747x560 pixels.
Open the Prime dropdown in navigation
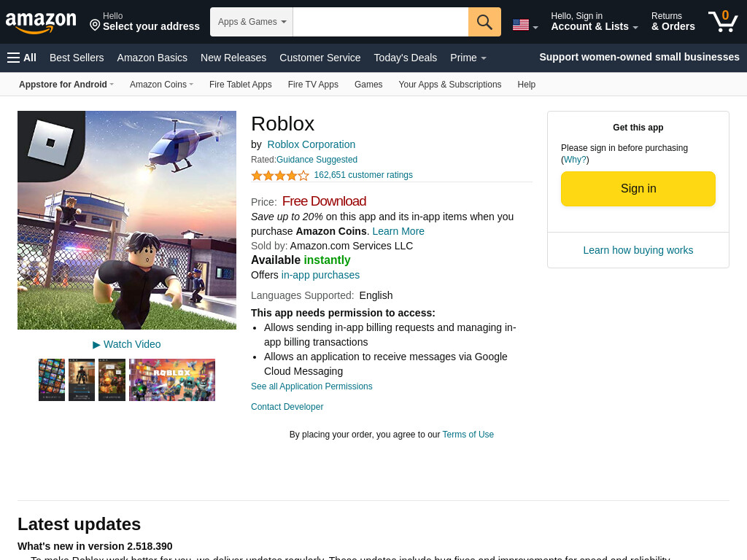pos(468,58)
